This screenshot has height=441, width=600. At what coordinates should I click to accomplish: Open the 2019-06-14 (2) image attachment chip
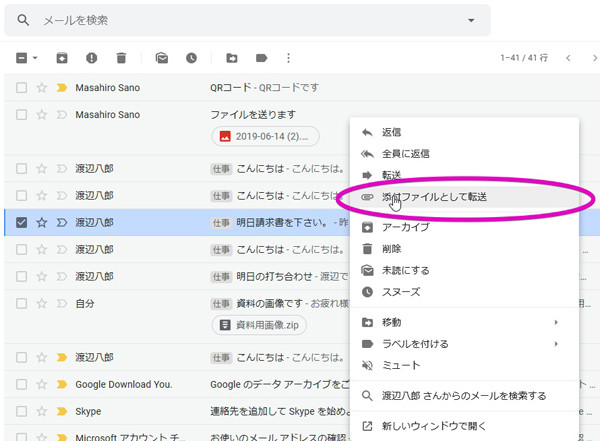coord(266,136)
